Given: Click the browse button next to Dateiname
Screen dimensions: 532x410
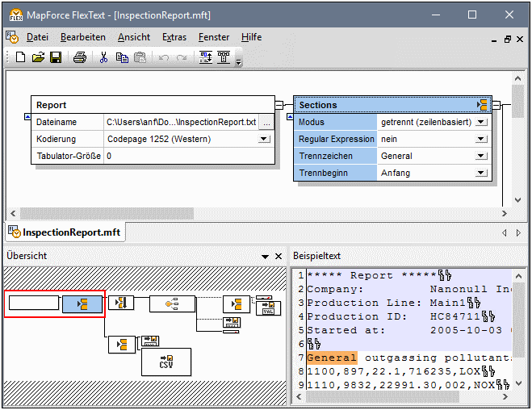Looking at the screenshot, I should click(266, 122).
